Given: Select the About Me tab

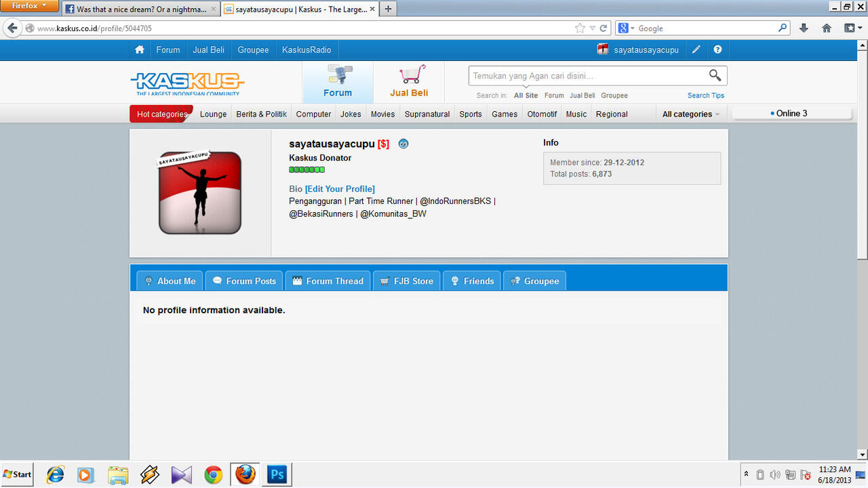Looking at the screenshot, I should tap(170, 281).
